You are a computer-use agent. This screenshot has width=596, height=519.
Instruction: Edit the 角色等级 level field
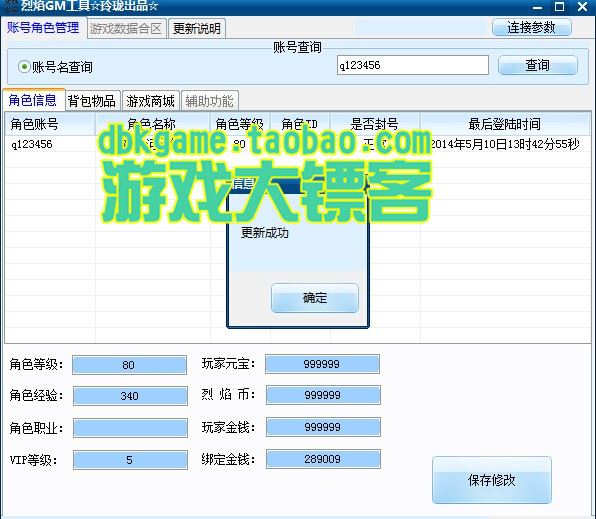point(129,365)
